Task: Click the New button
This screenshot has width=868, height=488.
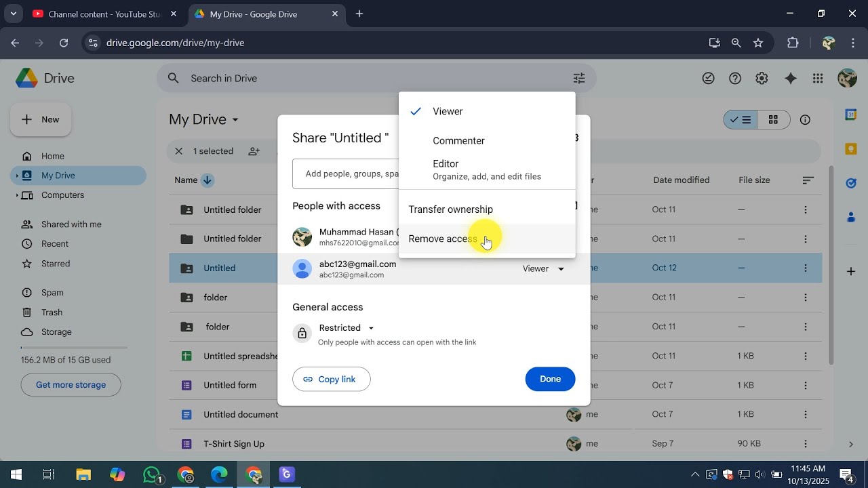Action: (x=41, y=119)
